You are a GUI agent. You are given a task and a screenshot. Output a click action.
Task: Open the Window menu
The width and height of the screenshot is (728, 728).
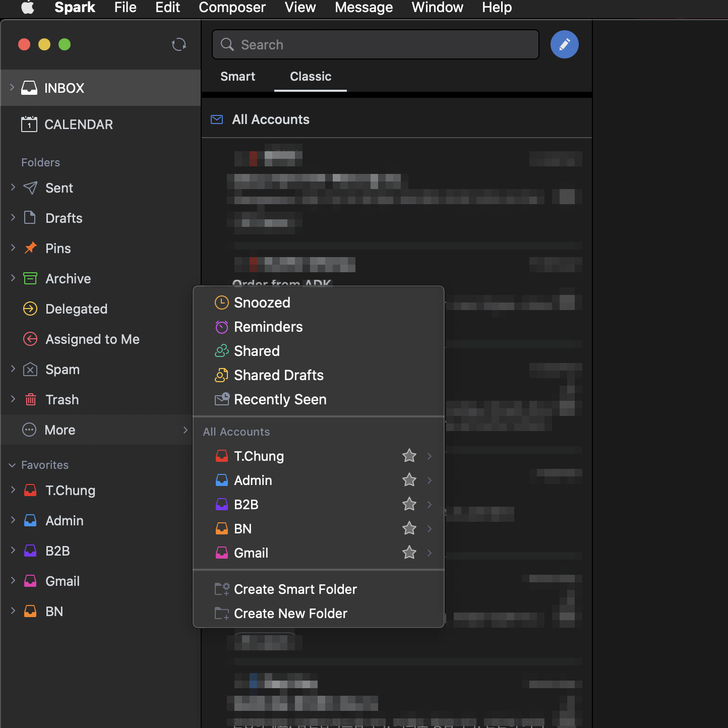tap(437, 7)
